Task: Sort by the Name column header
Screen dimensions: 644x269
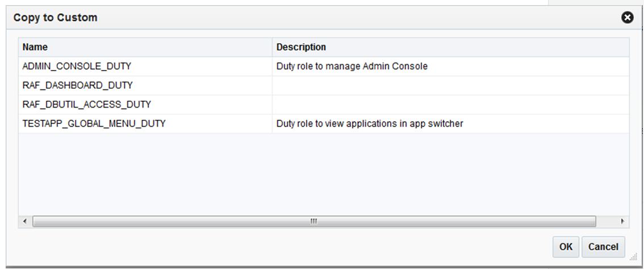Action: [145, 47]
